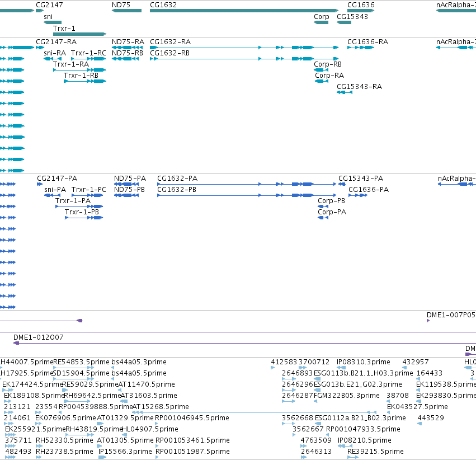Select protein Corp-PA
This screenshot has width=476, height=460.
point(323,218)
